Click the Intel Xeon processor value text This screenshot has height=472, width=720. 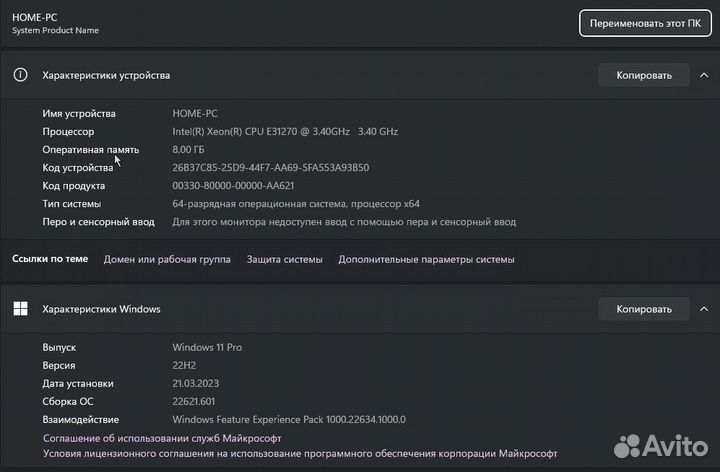[x=285, y=131]
